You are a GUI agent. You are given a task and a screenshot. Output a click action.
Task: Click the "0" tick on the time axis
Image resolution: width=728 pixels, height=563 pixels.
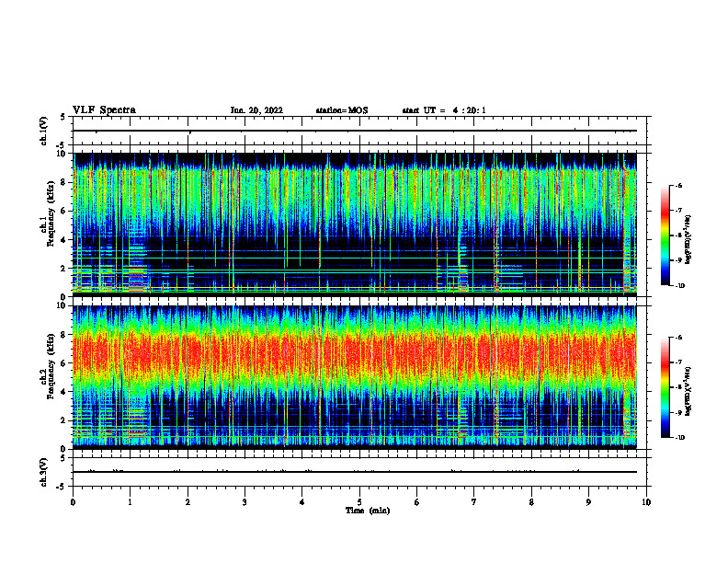click(x=73, y=502)
